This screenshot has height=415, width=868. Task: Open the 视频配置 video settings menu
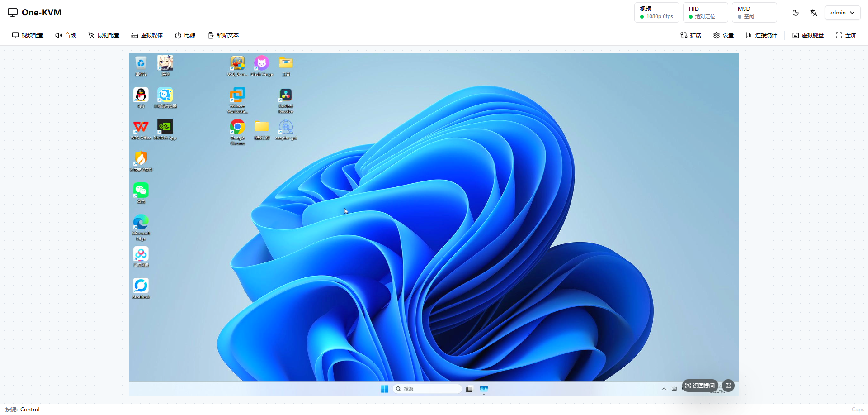coord(28,35)
